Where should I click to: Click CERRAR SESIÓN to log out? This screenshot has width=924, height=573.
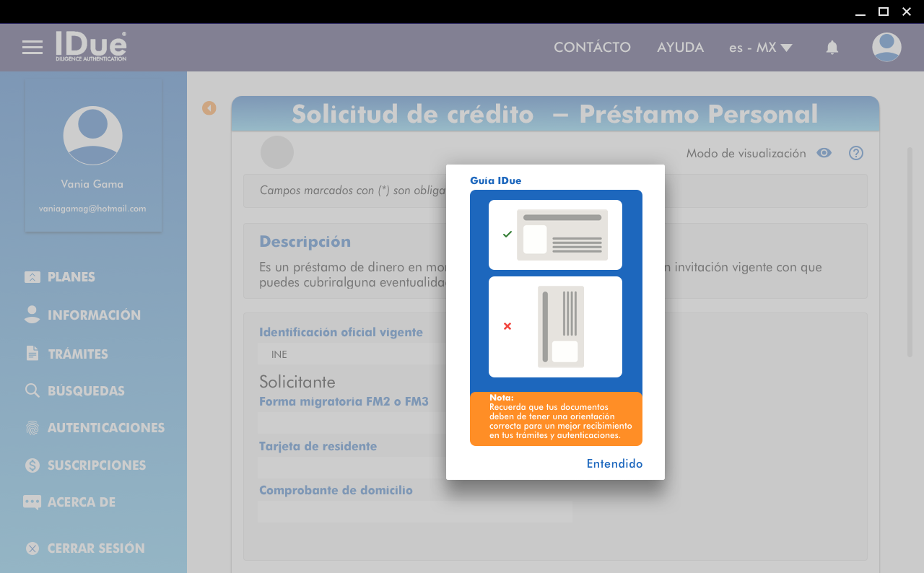[95, 548]
